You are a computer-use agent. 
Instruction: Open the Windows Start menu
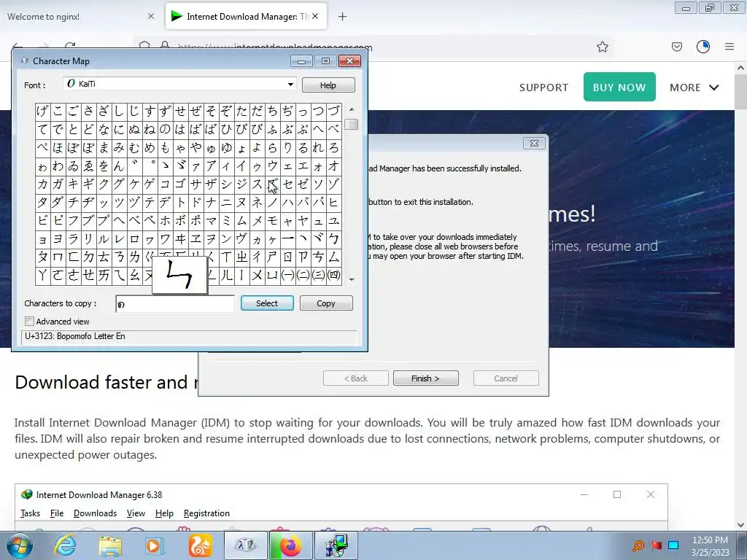(x=20, y=545)
